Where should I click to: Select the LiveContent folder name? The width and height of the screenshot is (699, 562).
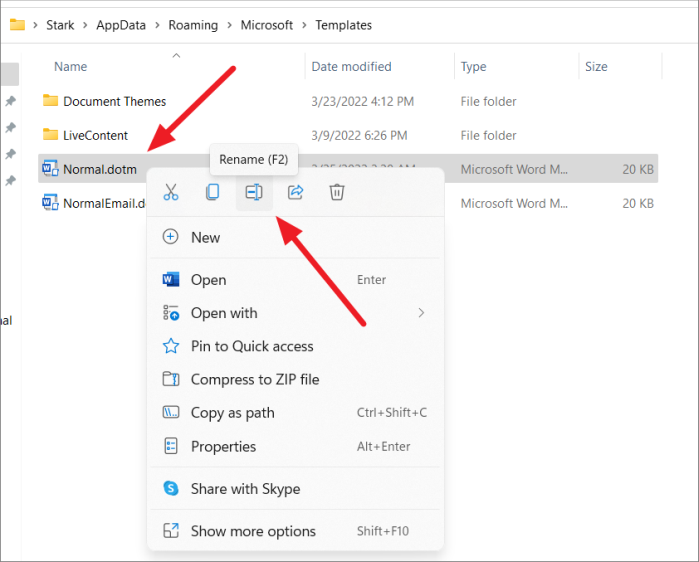tap(95, 135)
